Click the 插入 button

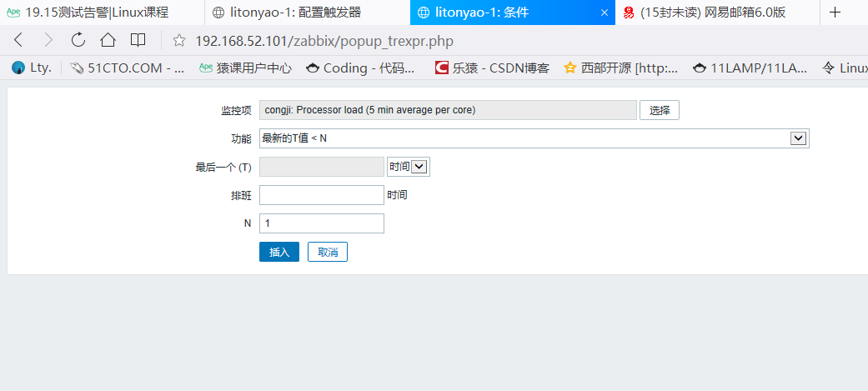point(279,252)
